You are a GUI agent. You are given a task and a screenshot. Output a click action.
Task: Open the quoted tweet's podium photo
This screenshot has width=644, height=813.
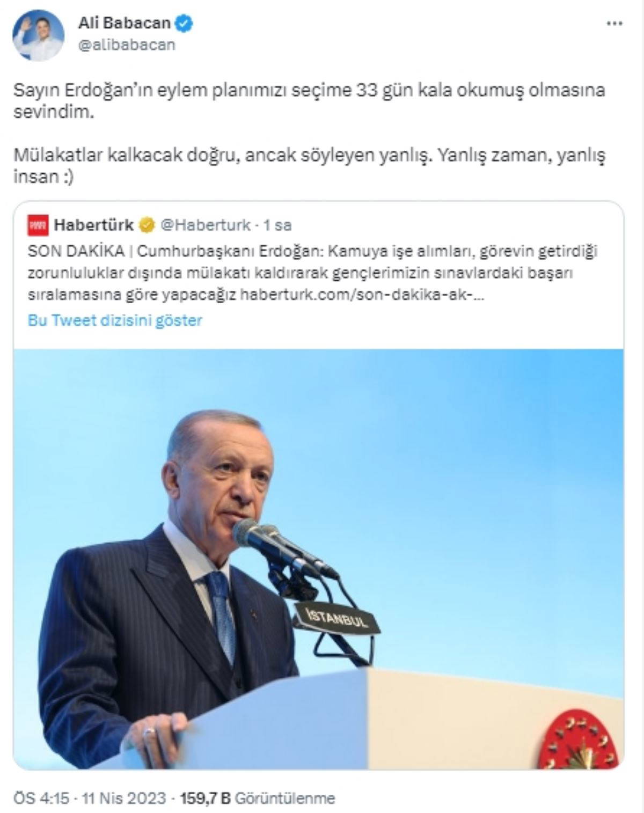[x=319, y=559]
